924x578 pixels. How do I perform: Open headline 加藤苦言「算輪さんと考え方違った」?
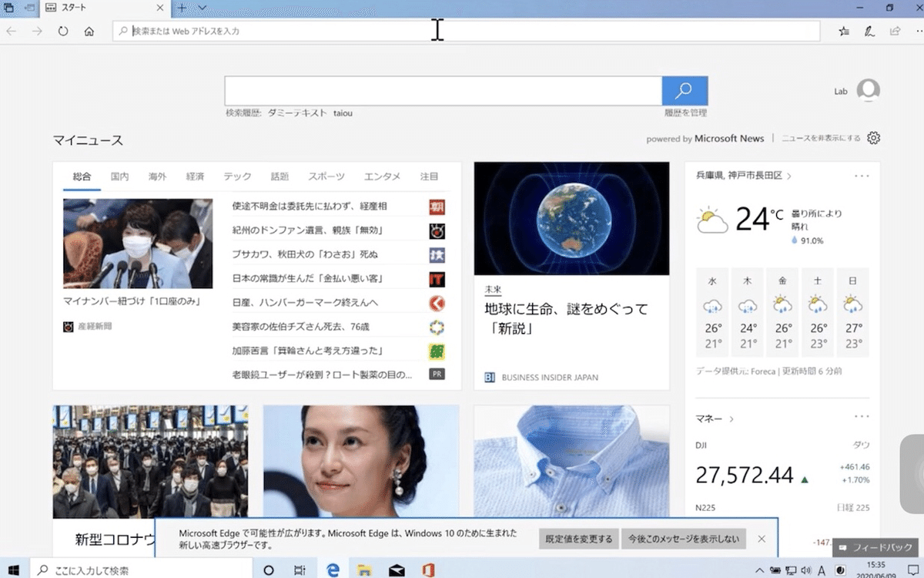pyautogui.click(x=307, y=351)
